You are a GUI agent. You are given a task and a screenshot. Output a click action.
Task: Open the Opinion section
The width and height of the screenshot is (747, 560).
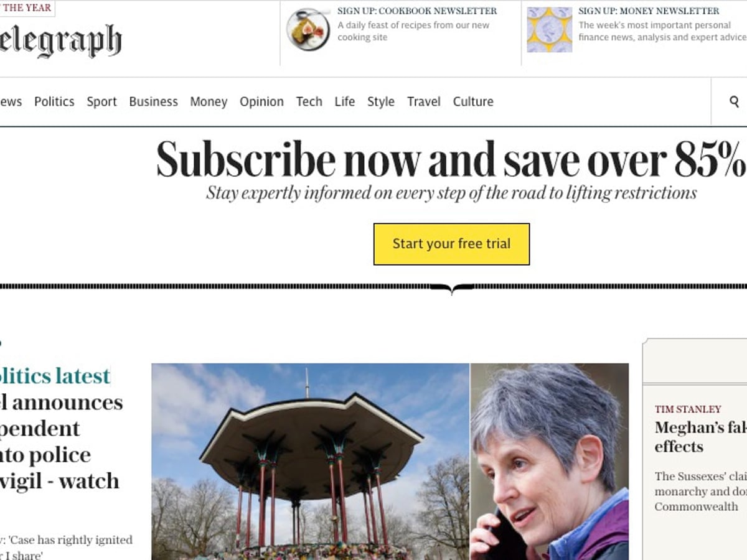click(261, 101)
